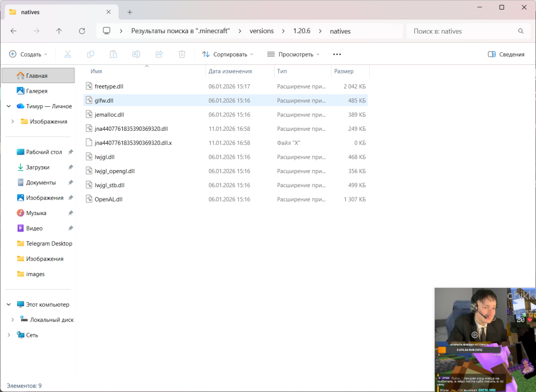Click the OpenAL.dll file icon
This screenshot has height=392, width=536.
tap(89, 199)
